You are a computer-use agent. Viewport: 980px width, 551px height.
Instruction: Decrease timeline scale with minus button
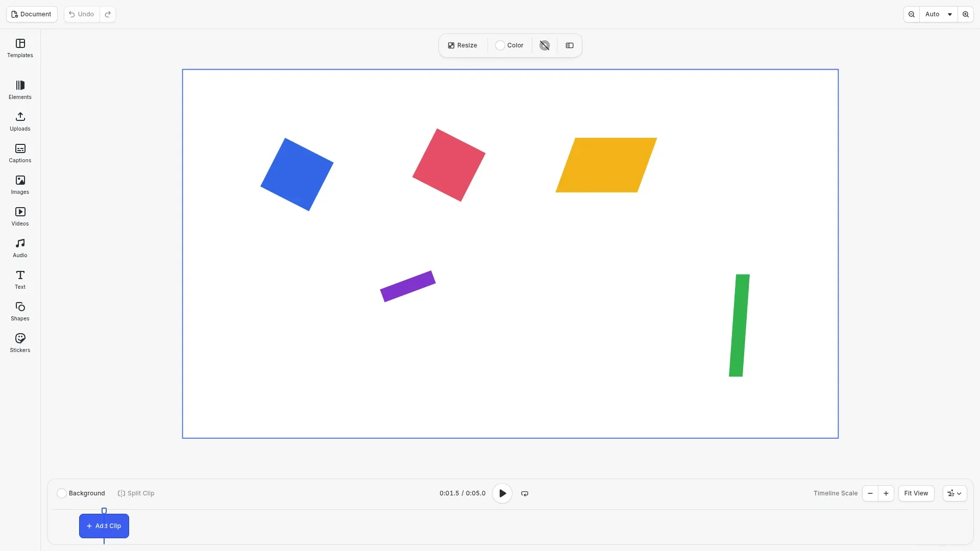[870, 493]
